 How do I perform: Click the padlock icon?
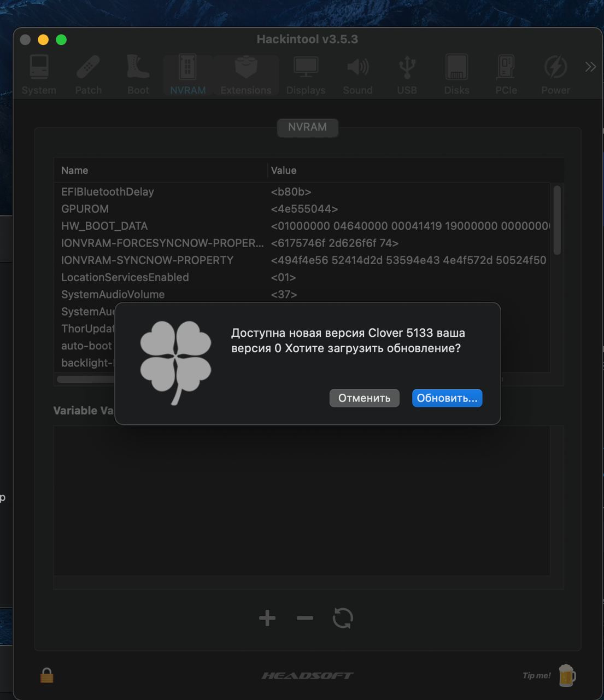[46, 675]
